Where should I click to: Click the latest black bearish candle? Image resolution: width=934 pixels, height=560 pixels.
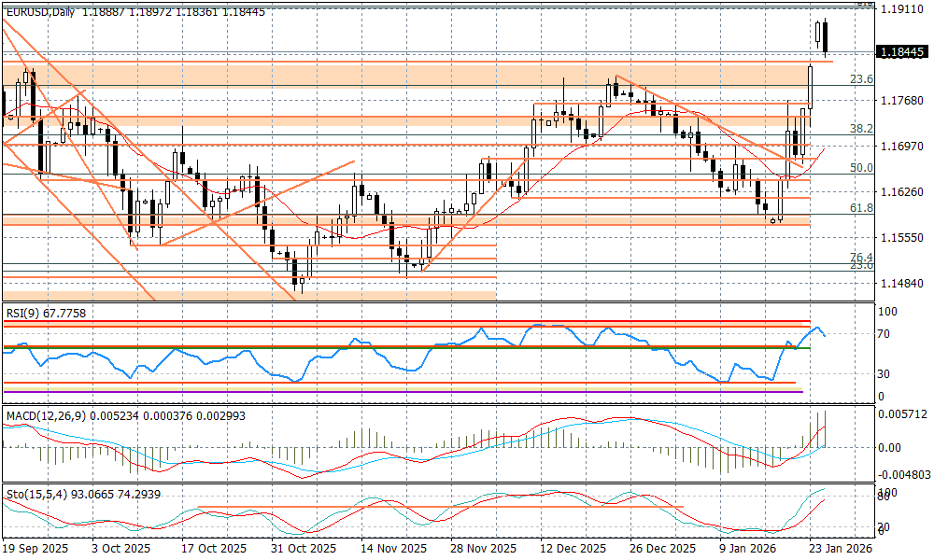coord(826,37)
